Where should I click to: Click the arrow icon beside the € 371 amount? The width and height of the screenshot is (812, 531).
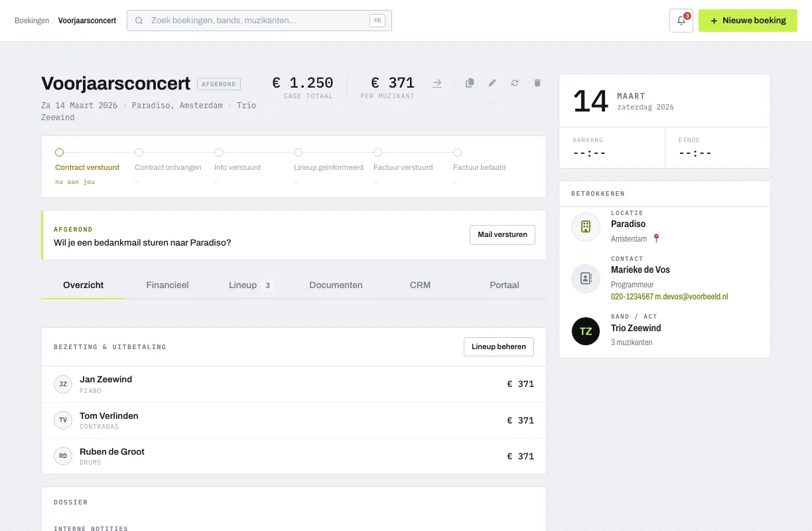coord(437,83)
